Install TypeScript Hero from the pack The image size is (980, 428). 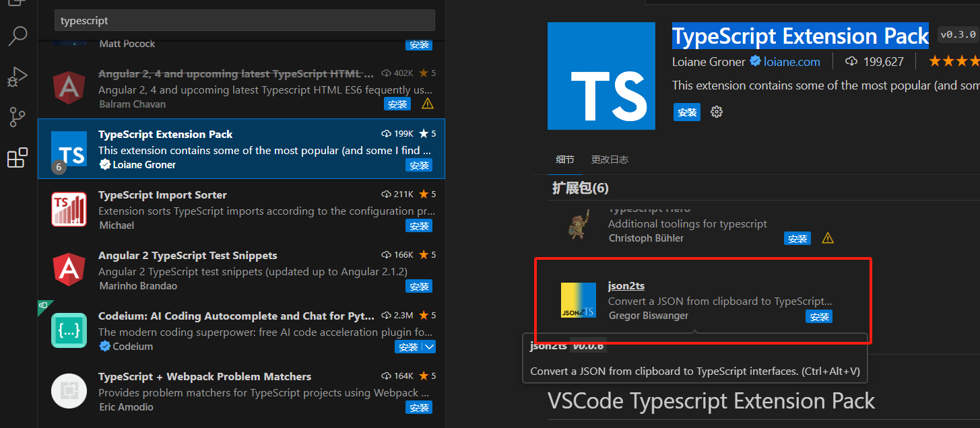[797, 238]
